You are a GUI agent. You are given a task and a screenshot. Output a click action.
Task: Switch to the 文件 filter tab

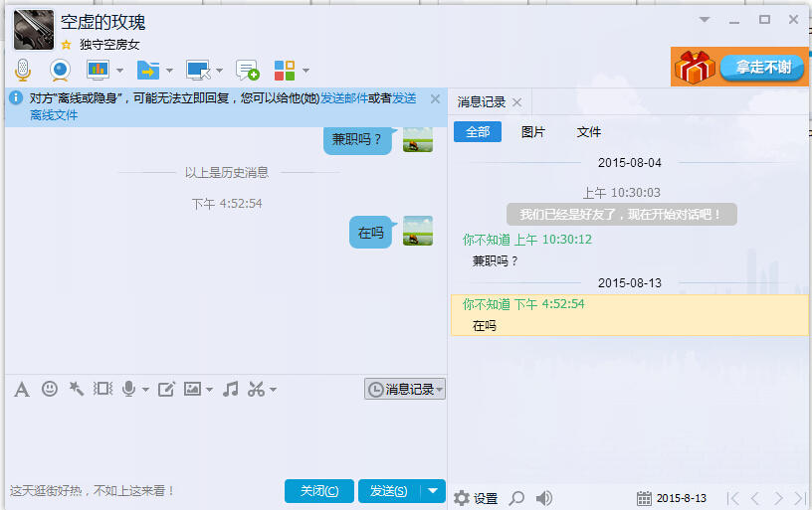(589, 132)
